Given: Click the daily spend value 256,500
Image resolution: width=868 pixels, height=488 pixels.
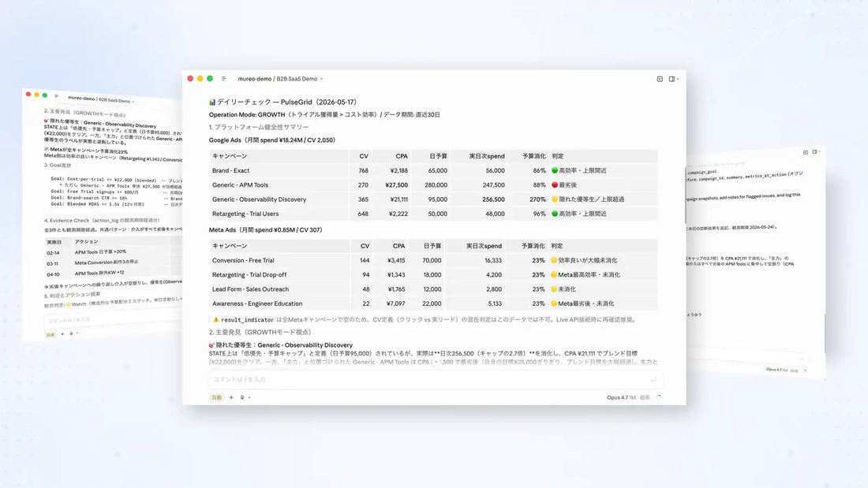Looking at the screenshot, I should point(493,199).
